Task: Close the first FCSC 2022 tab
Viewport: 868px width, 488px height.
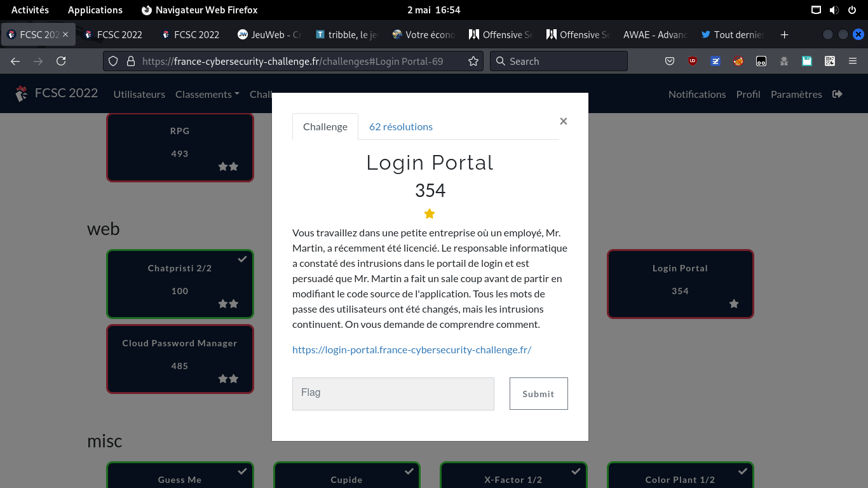Action: pos(65,34)
